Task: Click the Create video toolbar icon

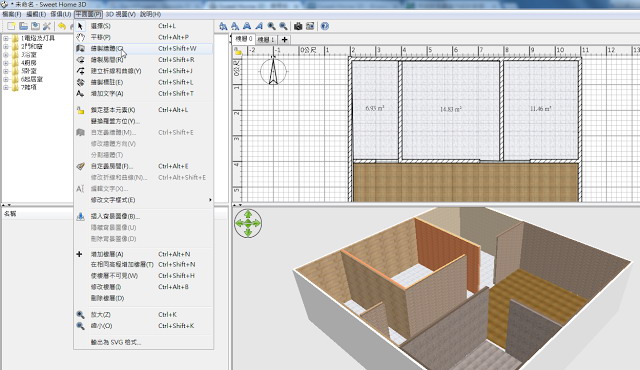Action: (x=310, y=26)
